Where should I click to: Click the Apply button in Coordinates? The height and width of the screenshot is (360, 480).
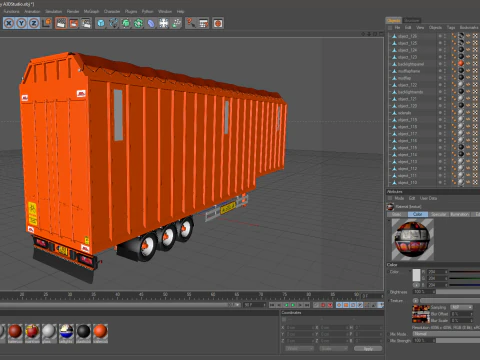click(368, 349)
